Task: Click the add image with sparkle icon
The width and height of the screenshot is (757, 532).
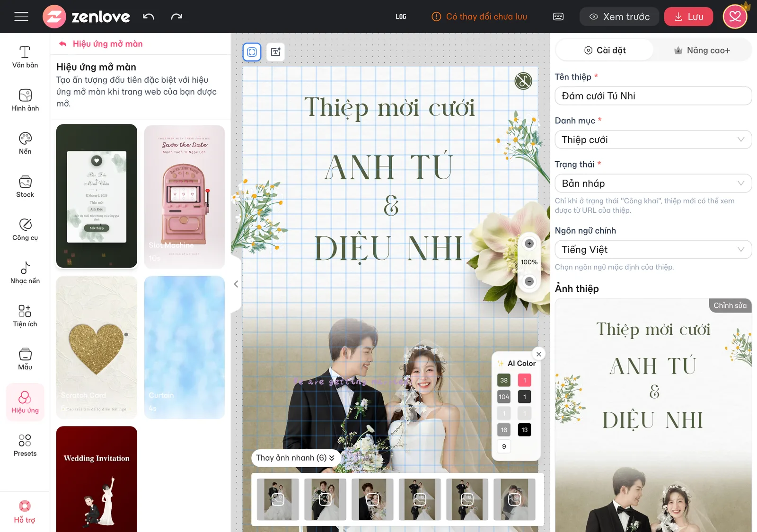Action: pyautogui.click(x=276, y=52)
